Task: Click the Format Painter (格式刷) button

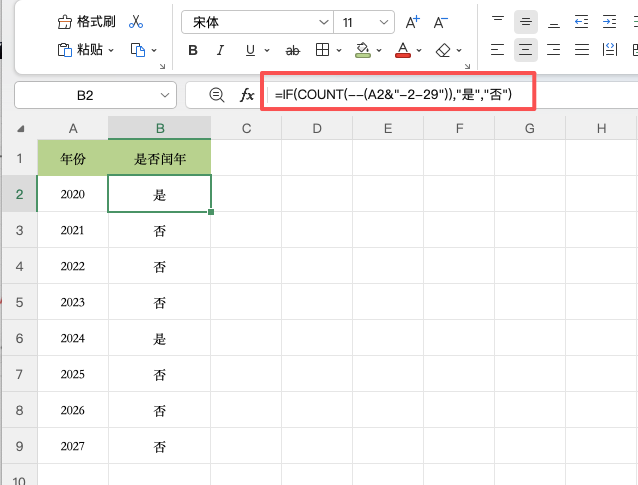Action: (x=86, y=22)
